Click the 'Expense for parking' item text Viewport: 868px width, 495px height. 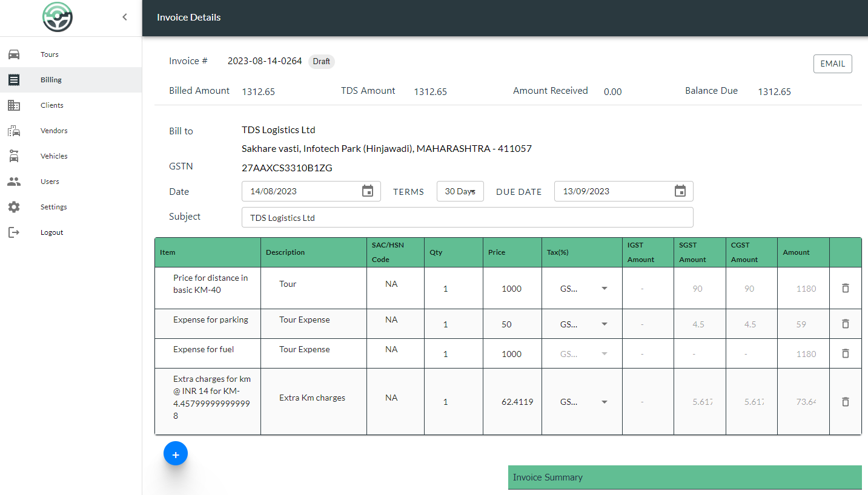point(211,320)
